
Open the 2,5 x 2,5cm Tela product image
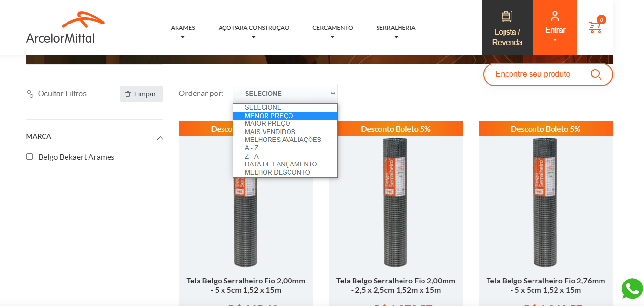(x=396, y=202)
